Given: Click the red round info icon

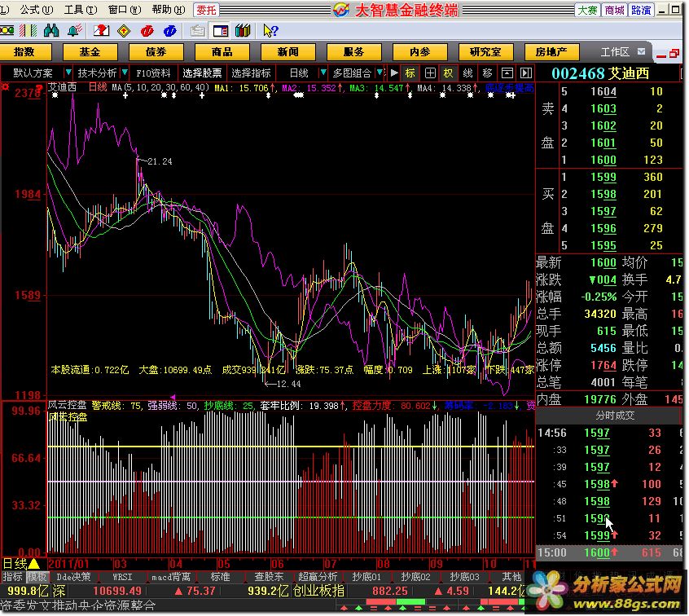Looking at the screenshot, I should tap(147, 31).
